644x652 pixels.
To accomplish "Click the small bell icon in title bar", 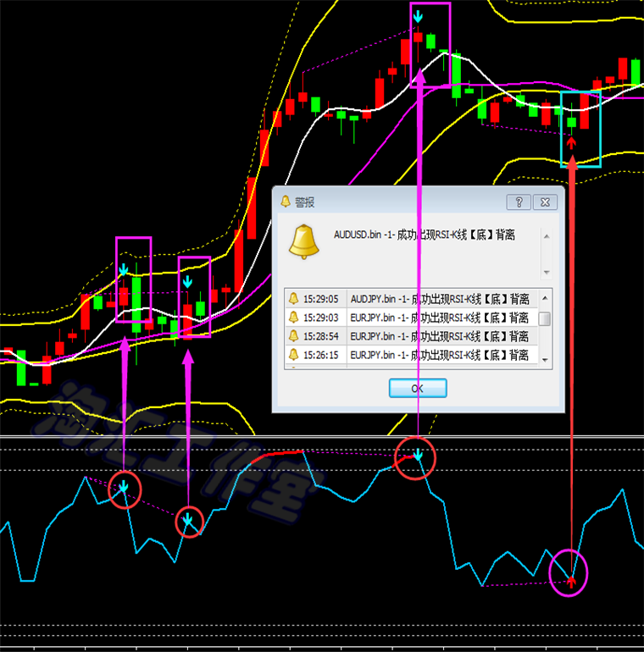I will coord(286,202).
